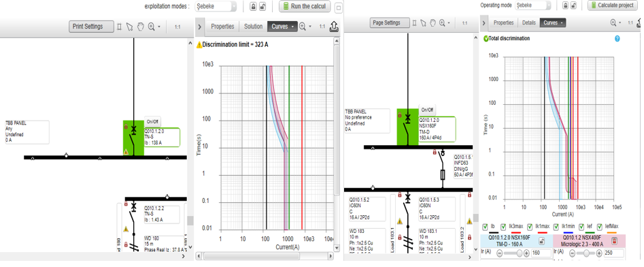This screenshot has width=644, height=267.
Task: Click the red lock icon on Q010.1.2 NSX400F header
Action: pyautogui.click(x=615, y=241)
